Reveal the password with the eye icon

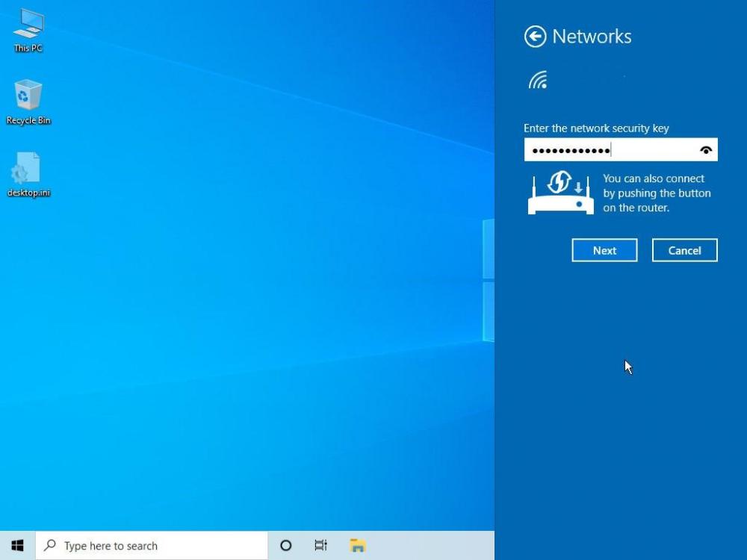tap(706, 150)
